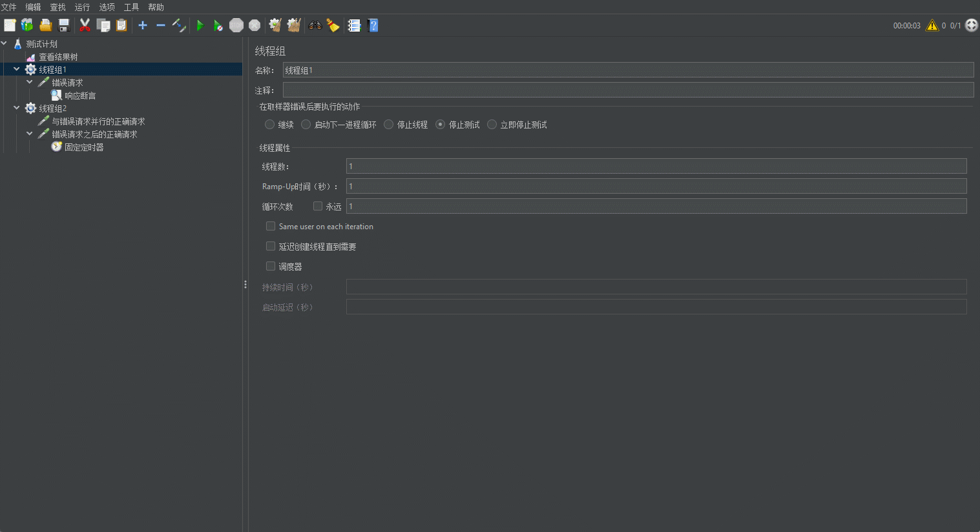
Task: Select 查看结果树 in the tree
Action: coord(58,57)
